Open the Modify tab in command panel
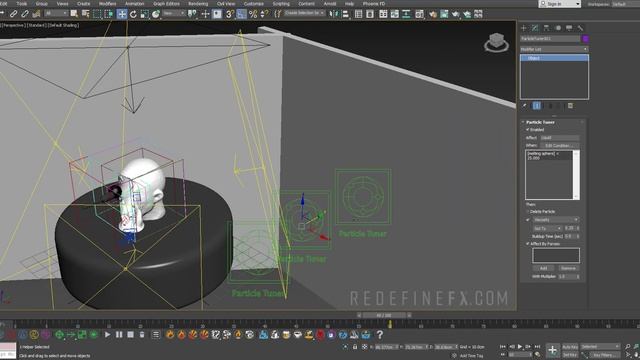 [535, 28]
